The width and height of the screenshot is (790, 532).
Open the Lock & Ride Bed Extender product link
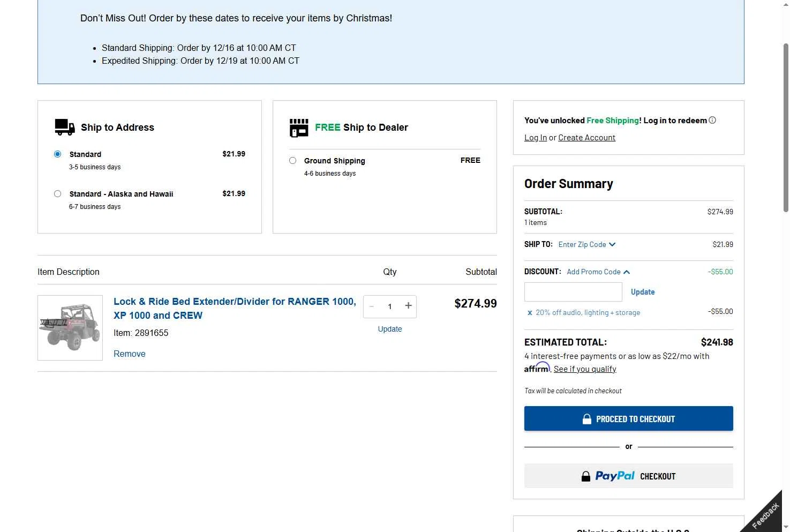(x=235, y=308)
